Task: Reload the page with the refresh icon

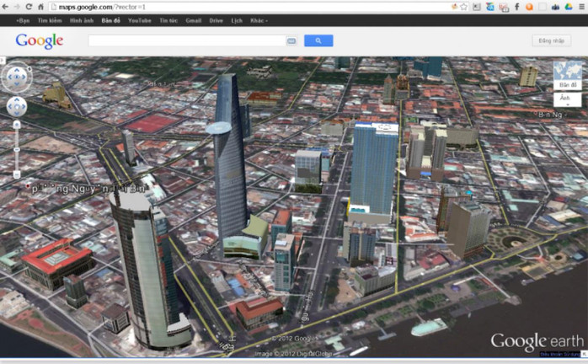Action: [29, 7]
